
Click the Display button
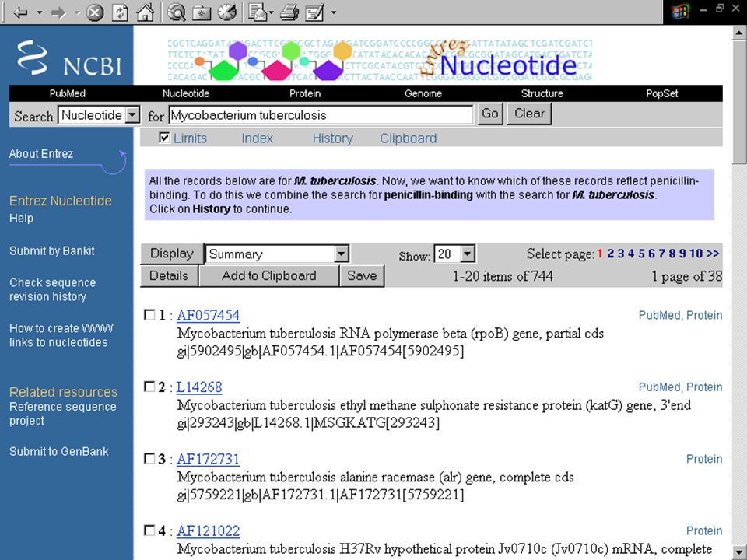tap(172, 254)
